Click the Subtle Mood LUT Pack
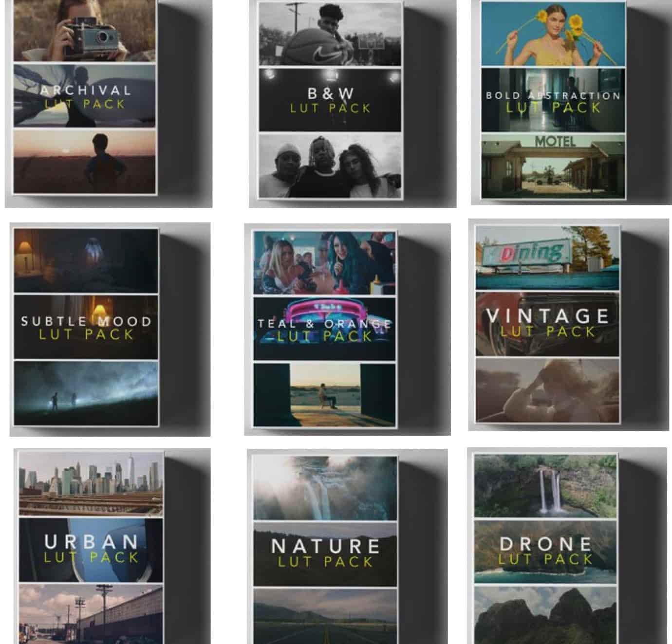This screenshot has height=644, width=672. point(87,327)
